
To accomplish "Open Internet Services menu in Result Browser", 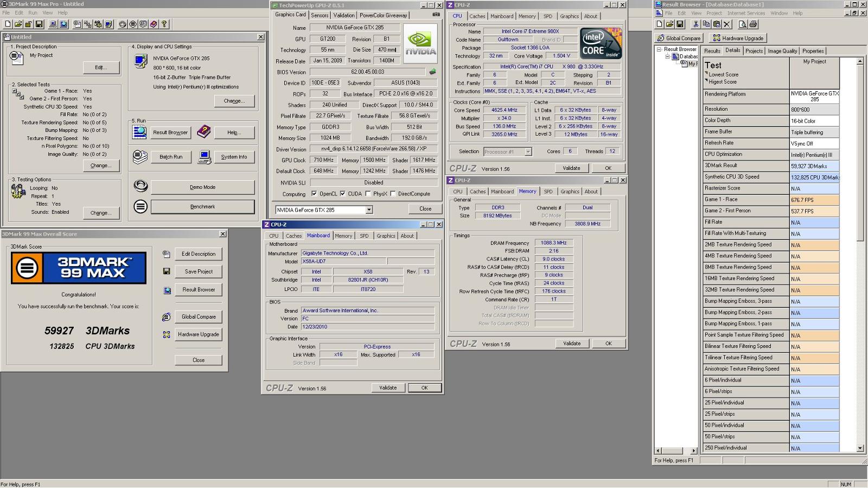I will pos(746,13).
